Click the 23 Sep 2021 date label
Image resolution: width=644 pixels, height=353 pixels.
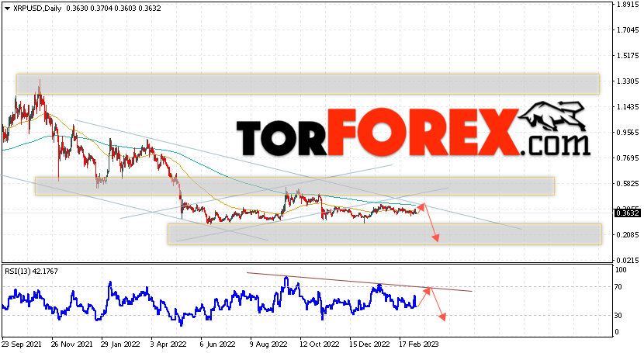[21, 344]
